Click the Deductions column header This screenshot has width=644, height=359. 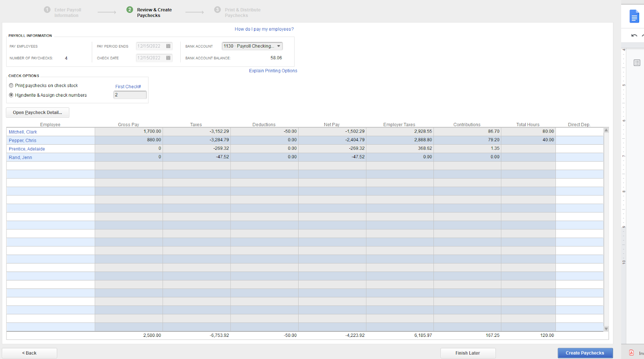pyautogui.click(x=264, y=125)
